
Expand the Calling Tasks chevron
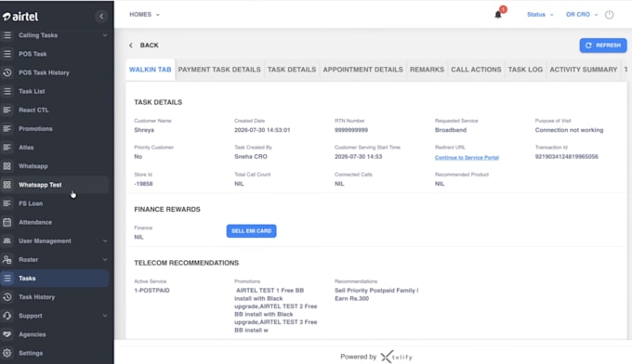(105, 35)
